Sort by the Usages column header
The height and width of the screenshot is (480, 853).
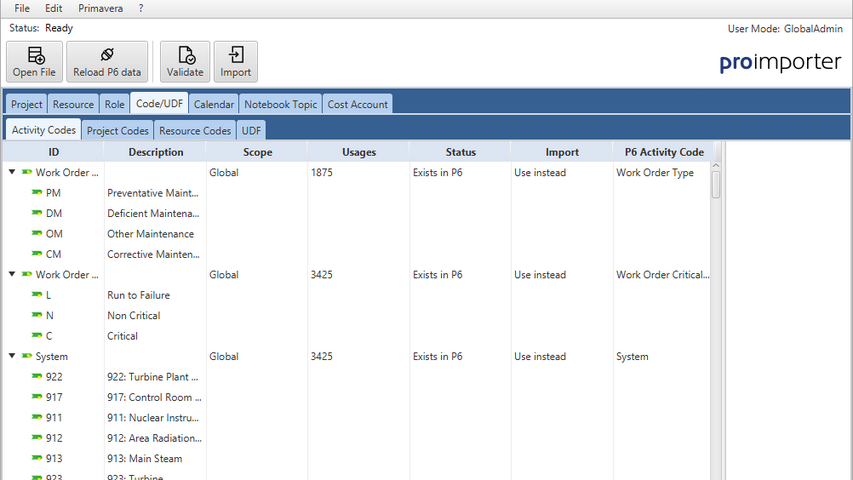(358, 152)
